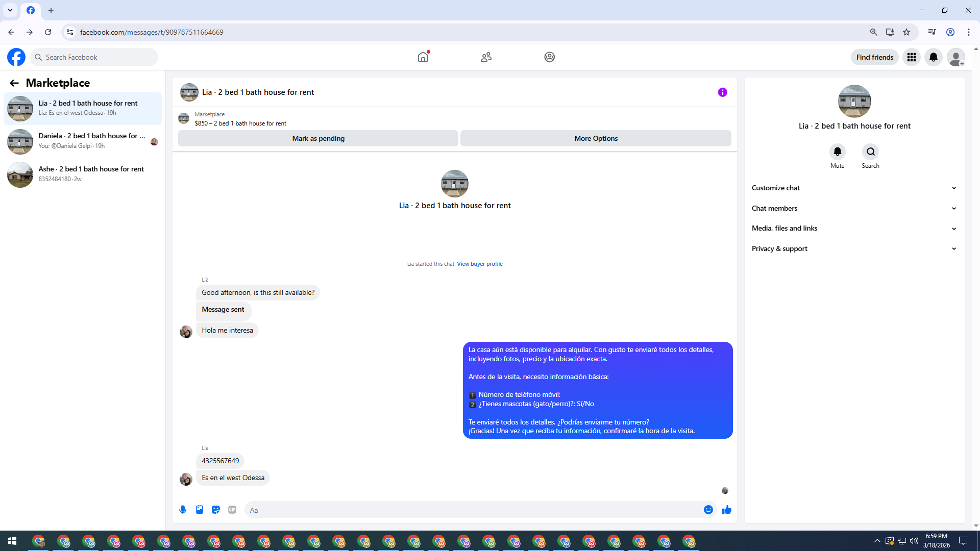The height and width of the screenshot is (551, 980).
Task: Expand Privacy & support section
Action: pyautogui.click(x=853, y=248)
